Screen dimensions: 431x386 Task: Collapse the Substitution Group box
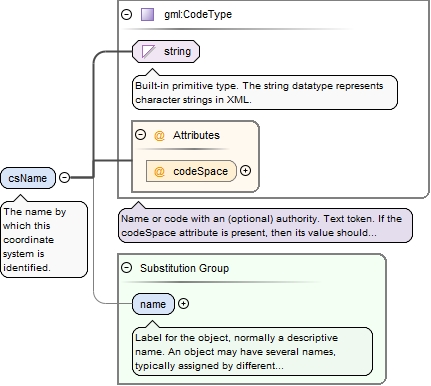tap(127, 268)
